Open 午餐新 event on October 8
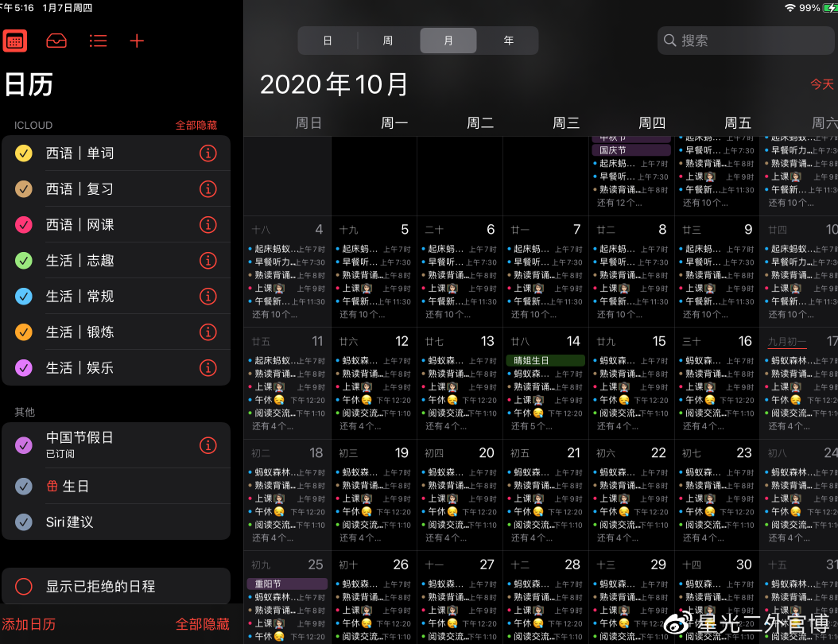 click(631, 301)
